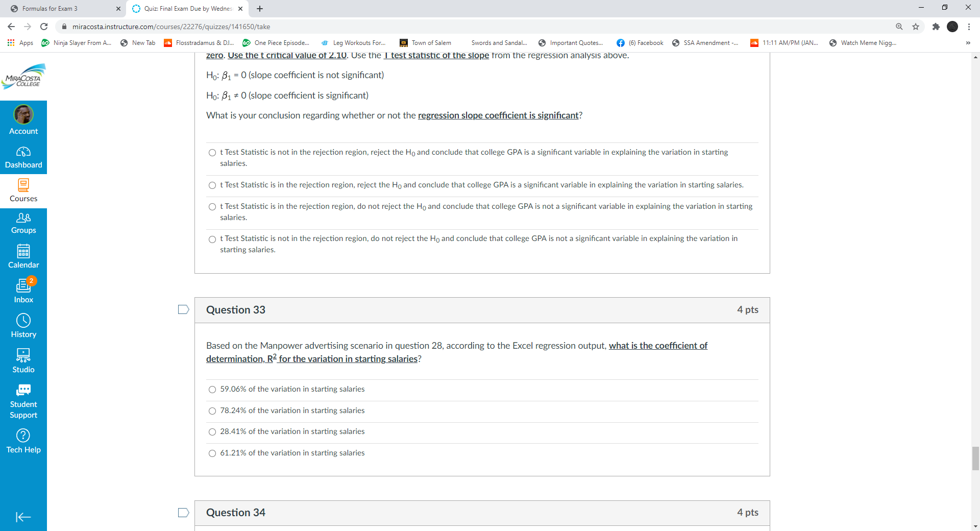Select answer '59.06% of the variation in starting salaries'
This screenshot has height=531, width=980.
(x=212, y=389)
